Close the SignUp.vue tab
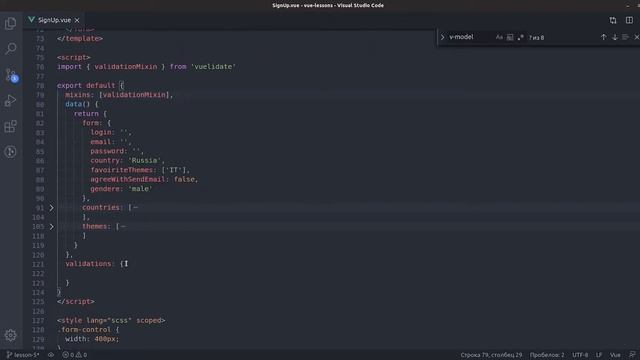This screenshot has height=360, width=640. coord(77,20)
